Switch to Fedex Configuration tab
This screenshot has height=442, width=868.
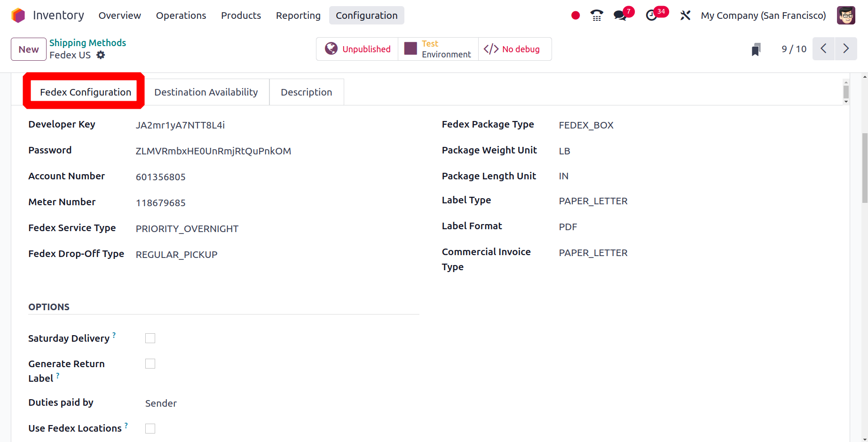click(85, 92)
